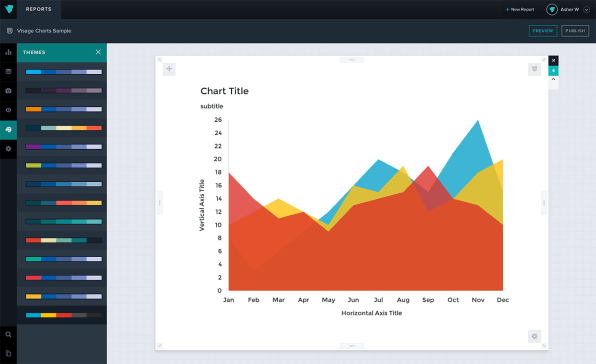Viewport: 596px width, 364px height.
Task: Click the Publish button
Action: tap(575, 31)
